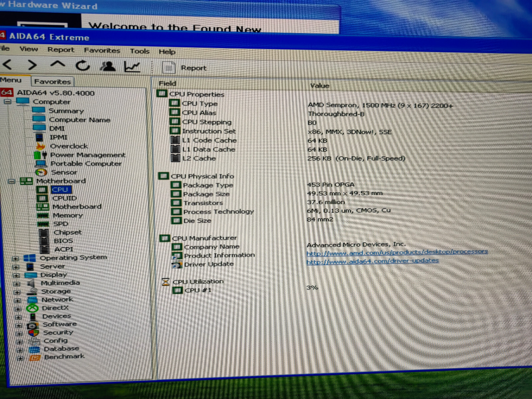
Task: Expand the Operating System node
Action: [x=15, y=258]
